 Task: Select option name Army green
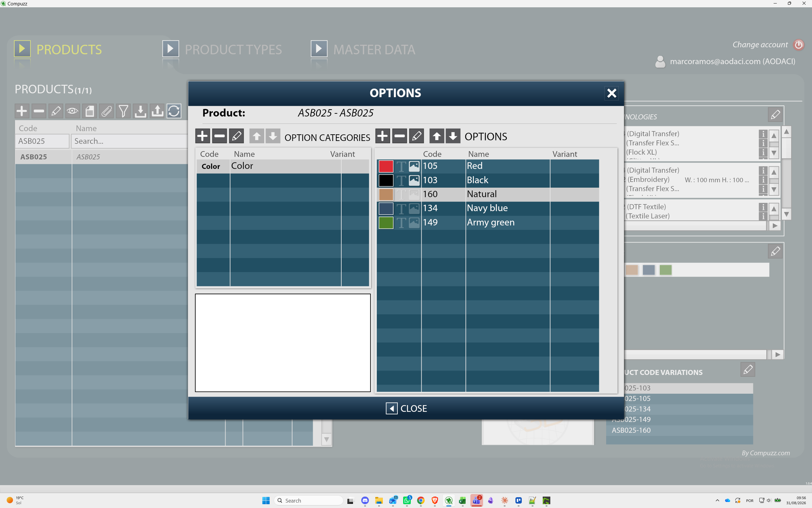(x=491, y=223)
